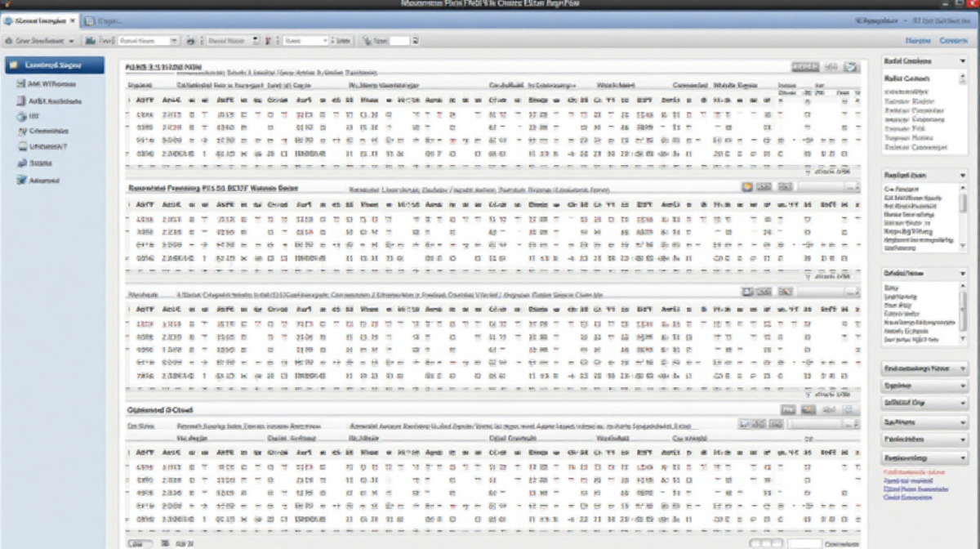980x549 pixels.
Task: Open the first combo box in the toolbar
Action: click(x=148, y=40)
